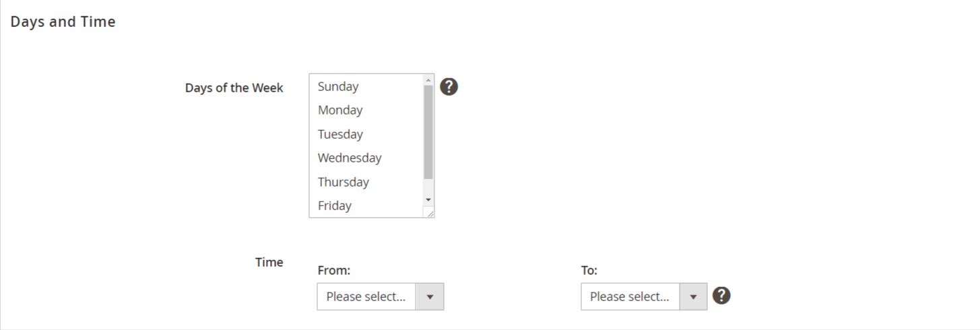
Task: Click the days list scrollbar thumb
Action: (428, 132)
